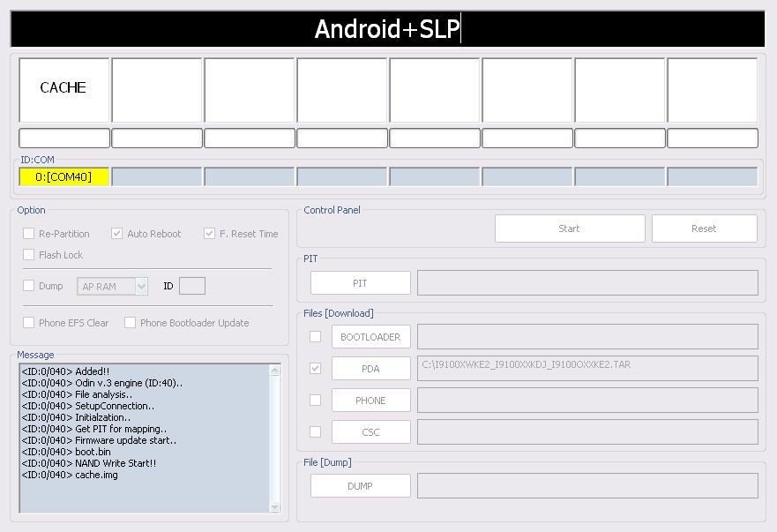Select log line 'Added!!'
This screenshot has height=532, width=777.
65,371
